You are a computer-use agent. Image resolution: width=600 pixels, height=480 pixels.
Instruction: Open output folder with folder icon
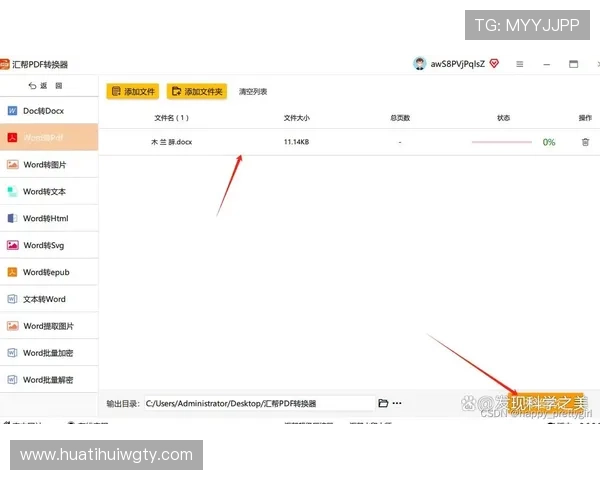(x=383, y=403)
